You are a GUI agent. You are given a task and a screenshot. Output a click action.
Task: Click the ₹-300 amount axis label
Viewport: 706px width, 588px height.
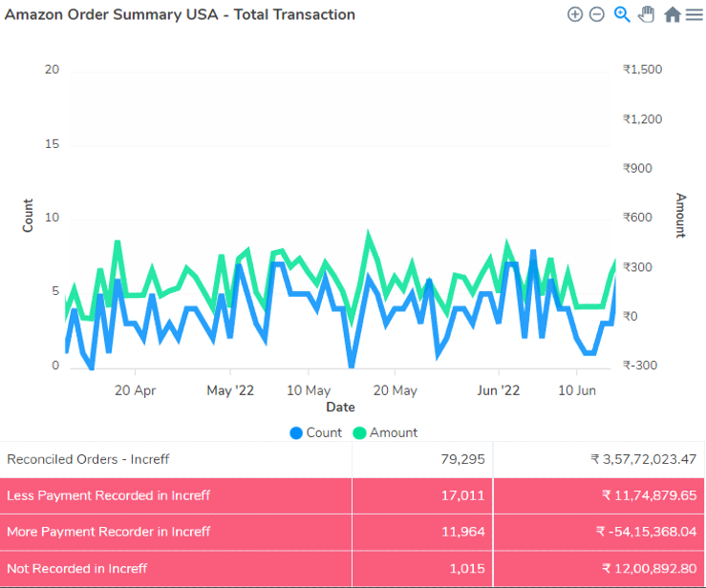[640, 366]
